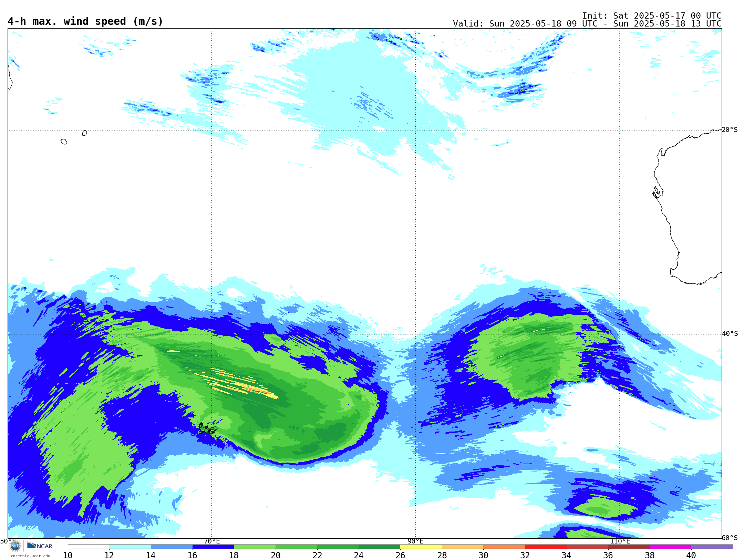Viewport: 744px width, 560px height.
Task: Click the white 10-12 m/s color swatch
Action: 89,547
